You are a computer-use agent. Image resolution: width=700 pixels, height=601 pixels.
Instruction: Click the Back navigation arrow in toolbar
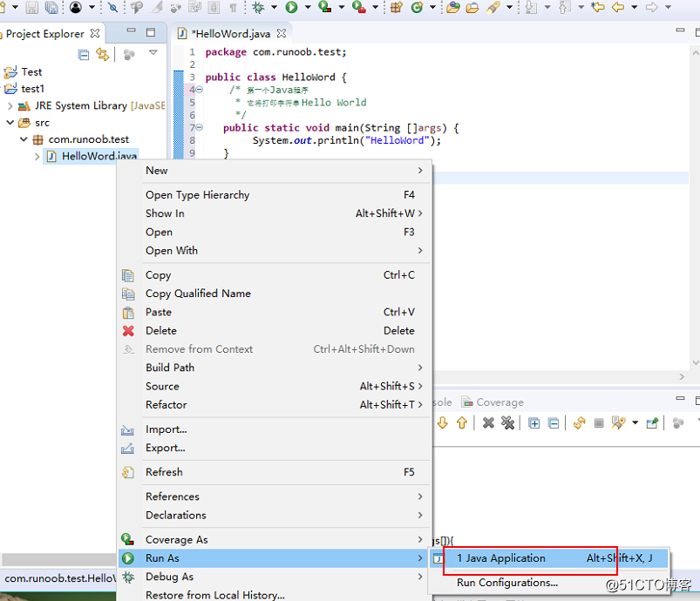pos(618,7)
